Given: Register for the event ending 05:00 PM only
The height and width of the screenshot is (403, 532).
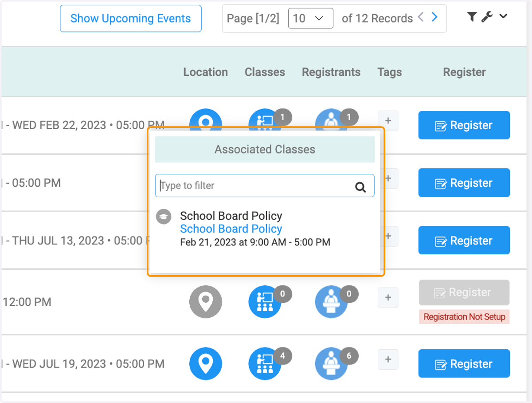Looking at the screenshot, I should 464,183.
